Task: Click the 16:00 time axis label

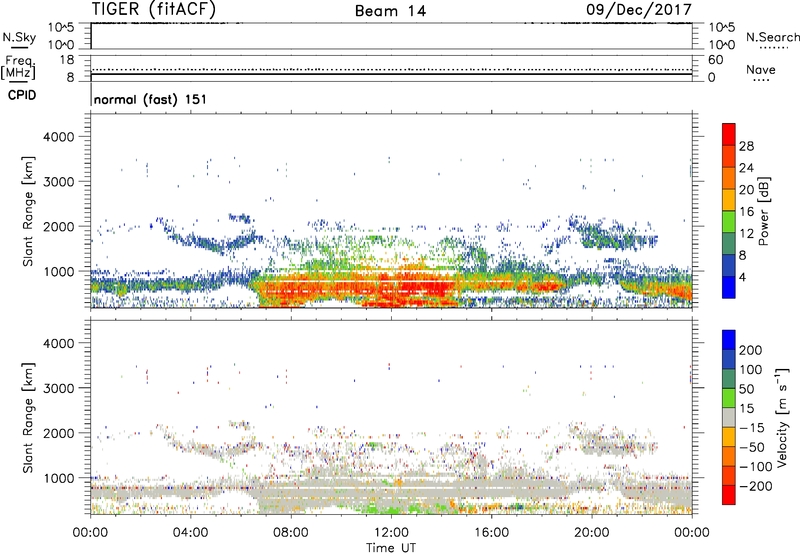Action: pos(491,533)
